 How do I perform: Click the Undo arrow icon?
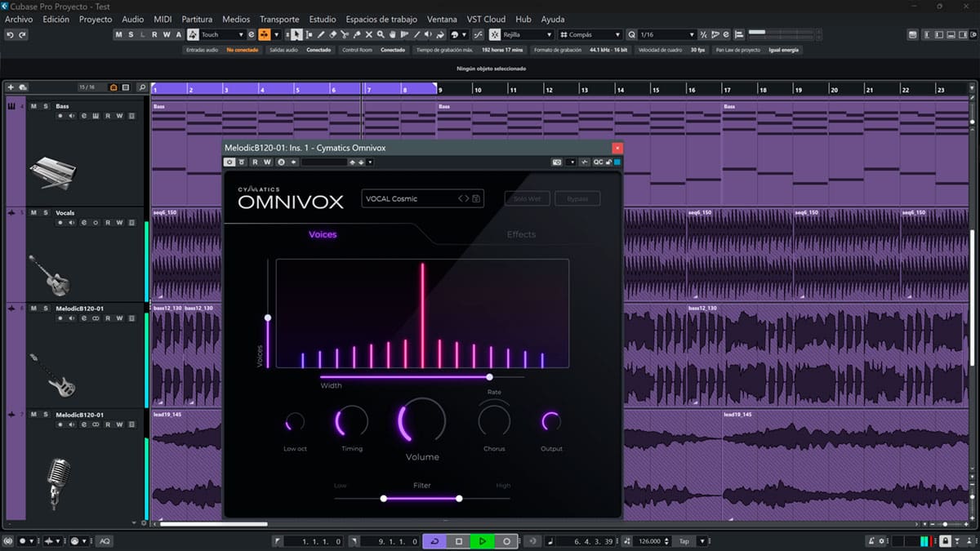pyautogui.click(x=10, y=34)
